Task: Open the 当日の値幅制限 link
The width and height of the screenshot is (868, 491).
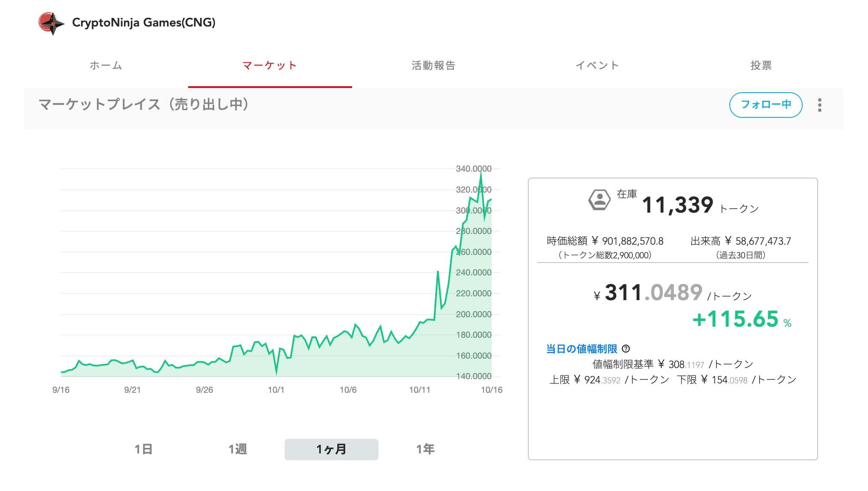Action: [x=582, y=349]
